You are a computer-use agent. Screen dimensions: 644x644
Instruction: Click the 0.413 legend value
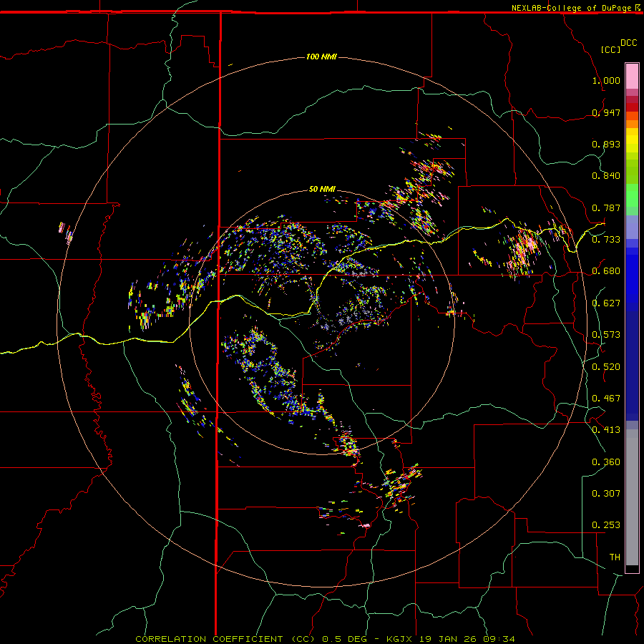(x=606, y=430)
